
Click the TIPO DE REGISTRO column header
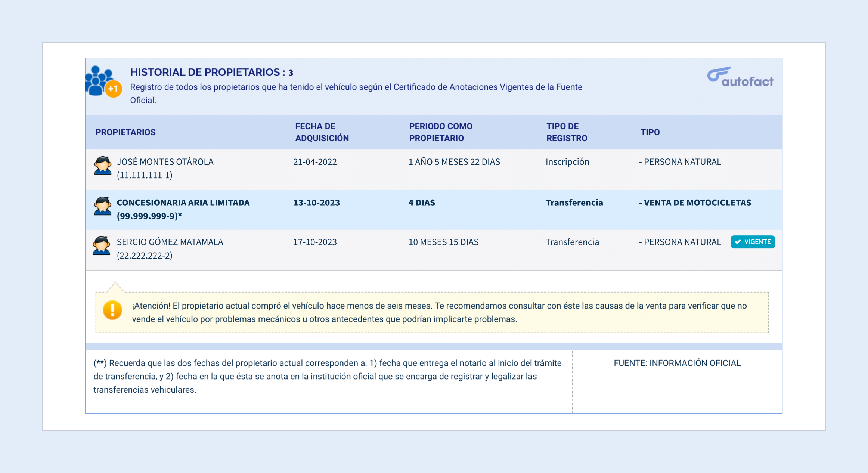pyautogui.click(x=566, y=132)
